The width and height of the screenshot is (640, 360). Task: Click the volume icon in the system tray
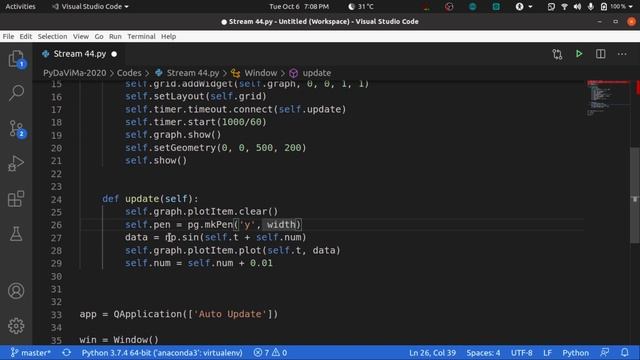(x=577, y=7)
